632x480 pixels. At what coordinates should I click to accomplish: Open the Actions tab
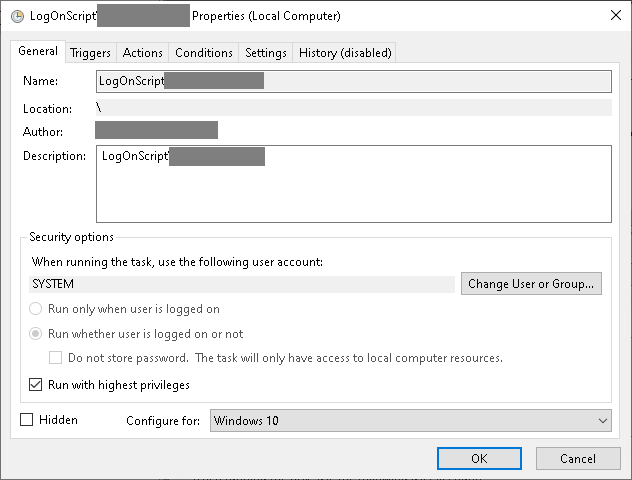click(143, 53)
